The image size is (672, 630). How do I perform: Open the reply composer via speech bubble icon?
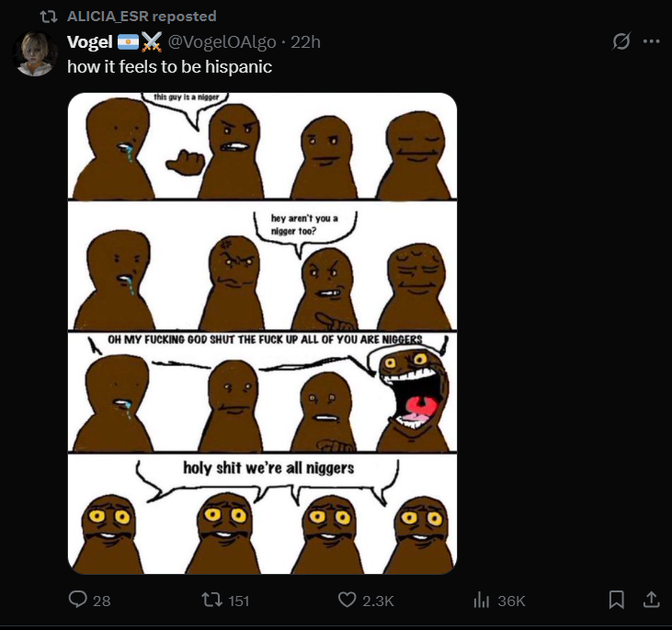point(79,600)
